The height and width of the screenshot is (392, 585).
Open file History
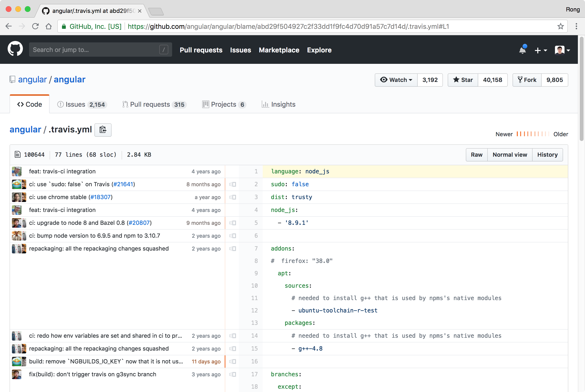point(547,155)
